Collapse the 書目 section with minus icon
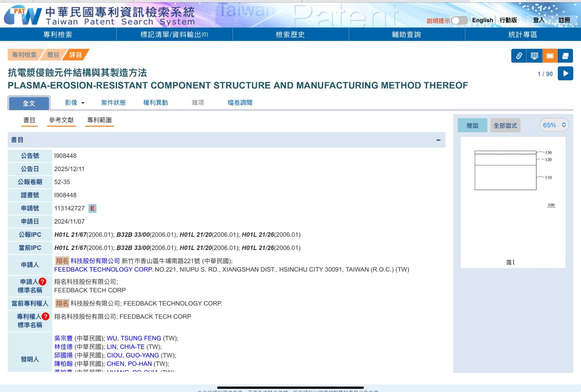Image resolution: width=581 pixels, height=392 pixels. coord(438,140)
